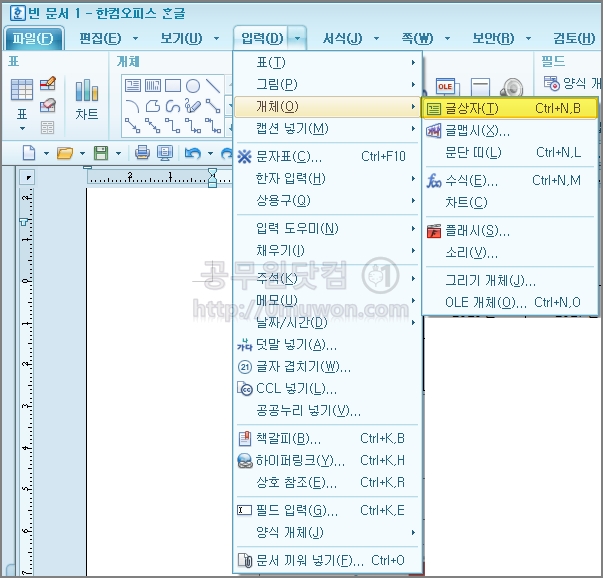
Task: Open the 표(T) submenu entry
Action: [327, 62]
